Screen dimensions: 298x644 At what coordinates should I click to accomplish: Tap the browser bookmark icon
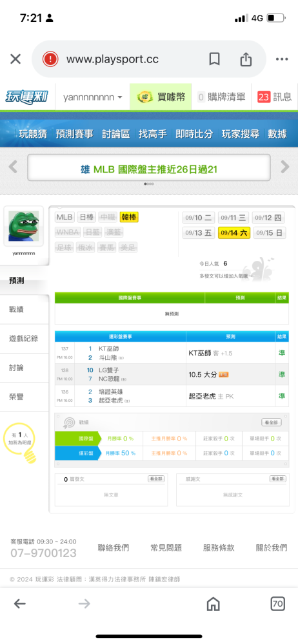[x=214, y=59]
